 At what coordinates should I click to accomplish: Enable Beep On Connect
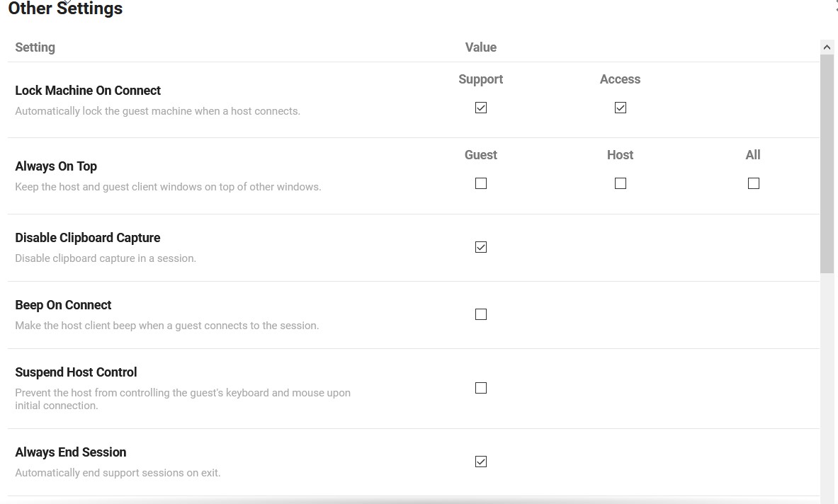(481, 314)
